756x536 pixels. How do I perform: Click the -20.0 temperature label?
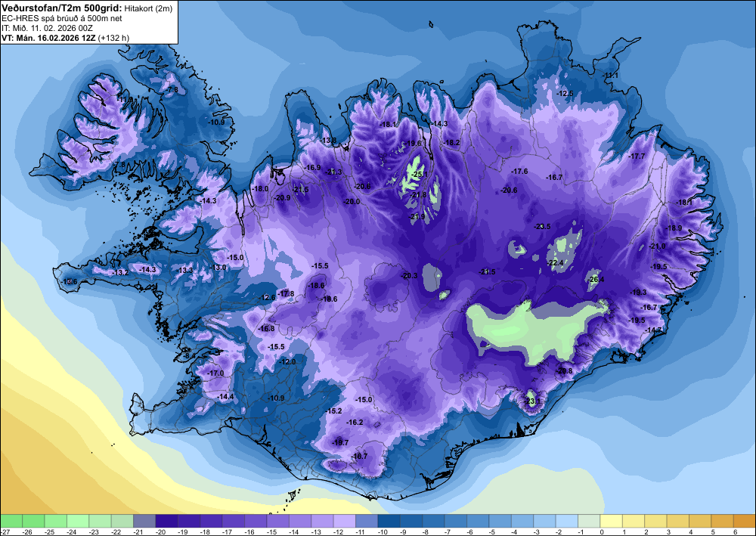click(x=352, y=202)
